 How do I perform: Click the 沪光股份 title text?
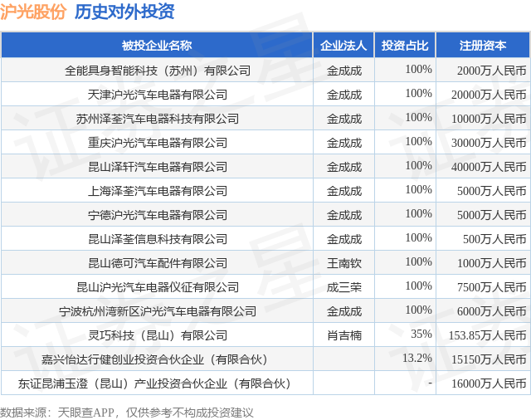click(x=33, y=12)
